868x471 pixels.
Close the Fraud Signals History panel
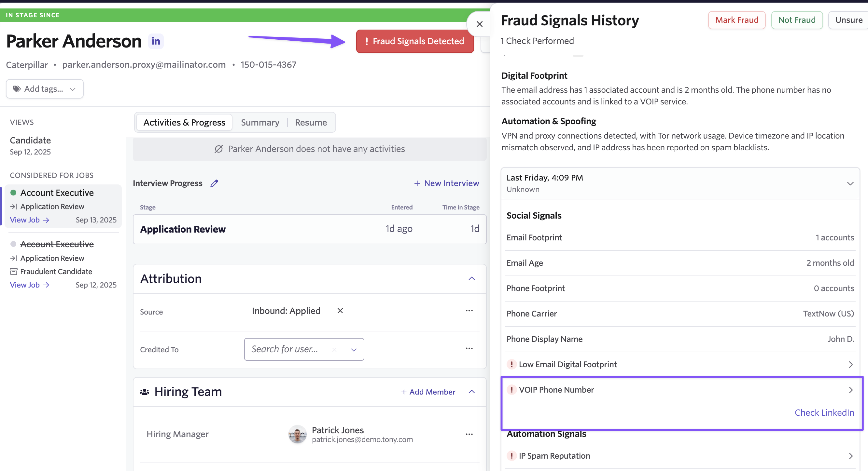coord(479,24)
